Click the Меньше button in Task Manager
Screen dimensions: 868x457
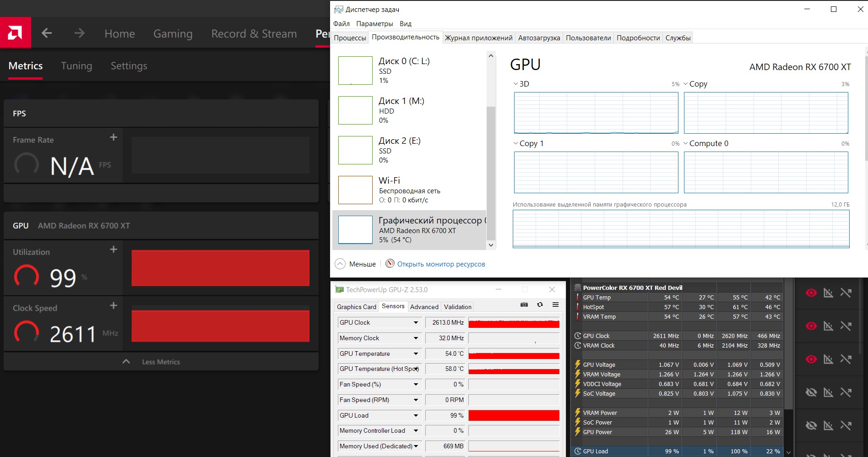click(355, 264)
